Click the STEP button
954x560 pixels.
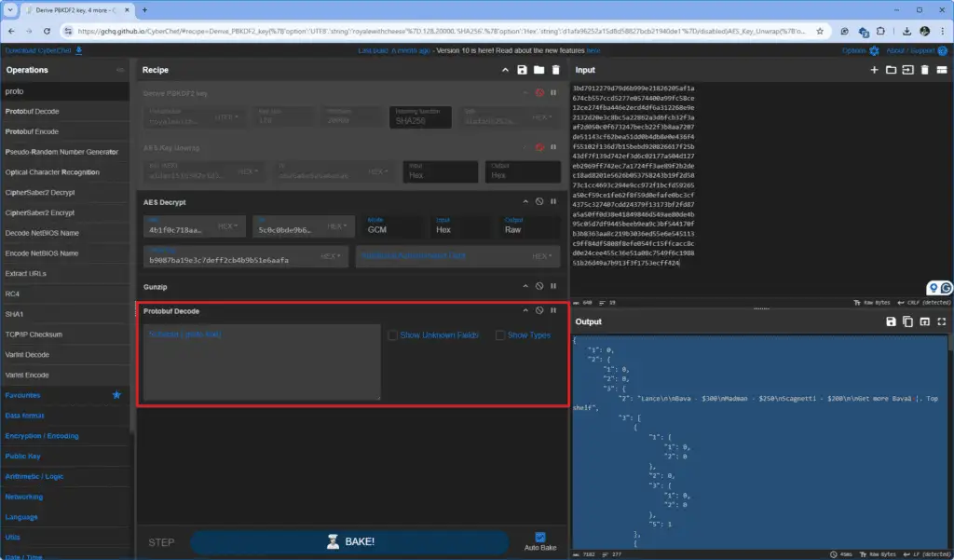161,542
